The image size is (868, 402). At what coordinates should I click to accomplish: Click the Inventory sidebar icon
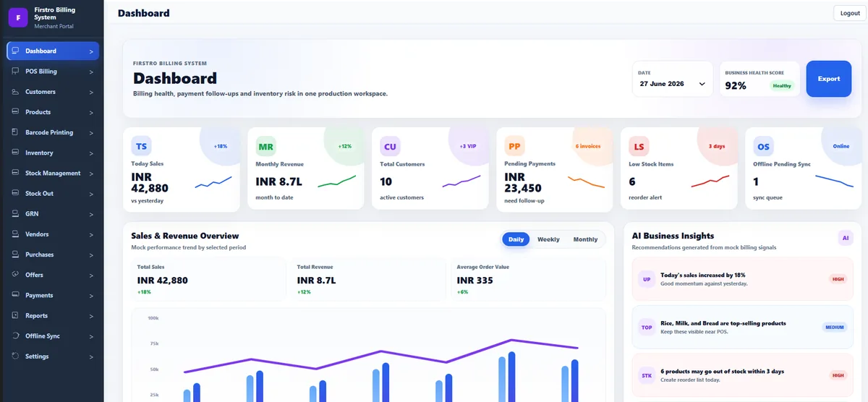(16, 153)
